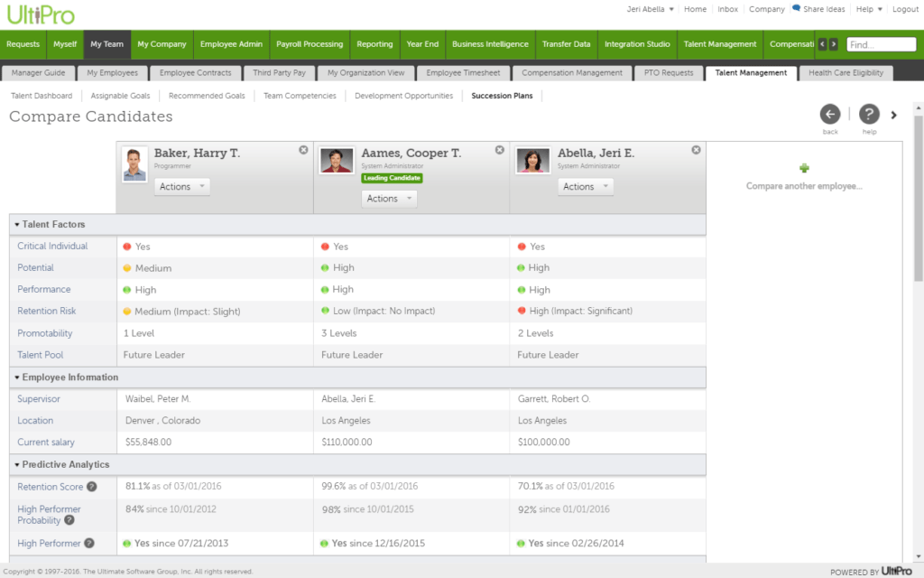The height and width of the screenshot is (578, 924).
Task: Open Actions dropdown for Baker, Harry T.
Action: (x=181, y=186)
